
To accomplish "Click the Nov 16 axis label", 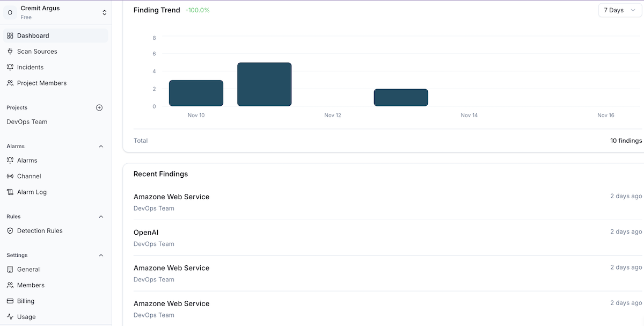I will [606, 115].
